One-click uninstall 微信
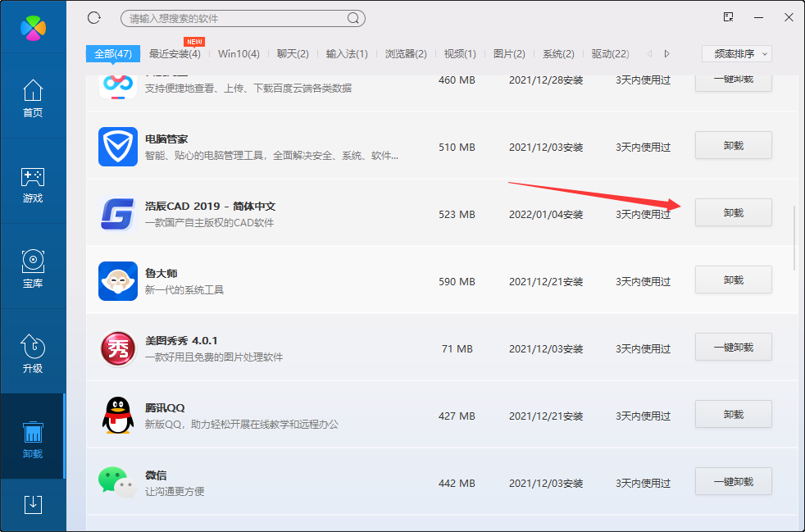This screenshot has height=532, width=805. point(734,482)
